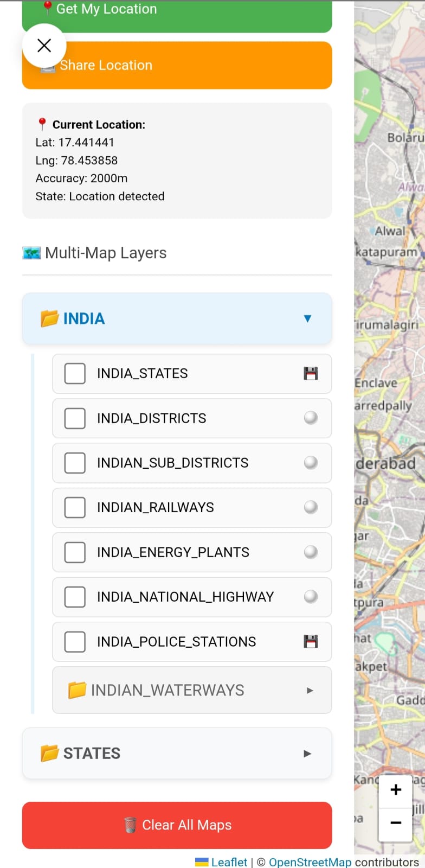Click the Ukraine flag icon next to Leaflet
Image resolution: width=425 pixels, height=868 pixels.
pyautogui.click(x=202, y=862)
